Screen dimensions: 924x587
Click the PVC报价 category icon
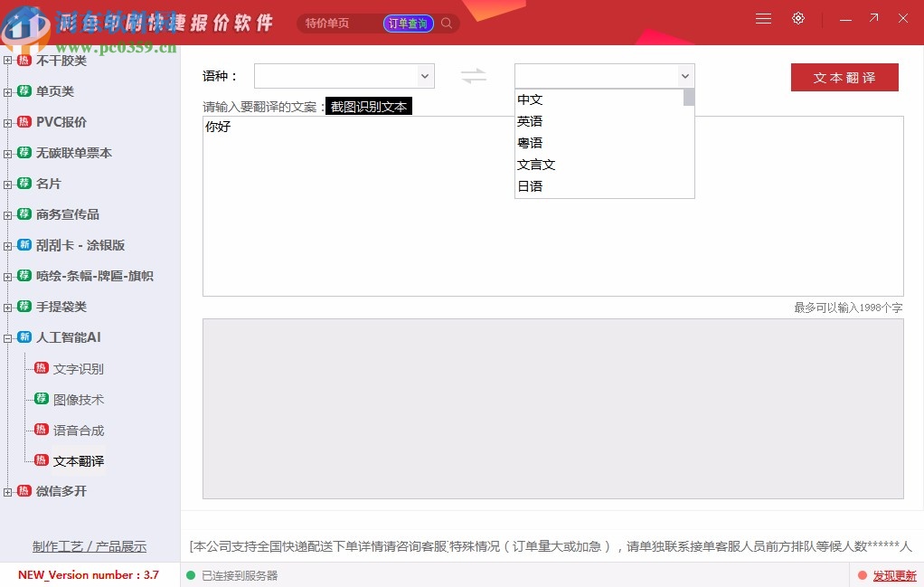23,121
